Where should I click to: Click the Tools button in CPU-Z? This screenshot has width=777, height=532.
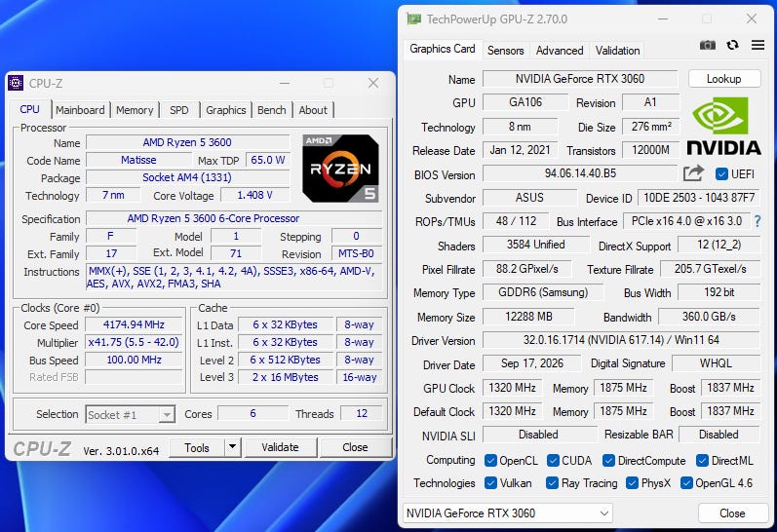pos(197,447)
